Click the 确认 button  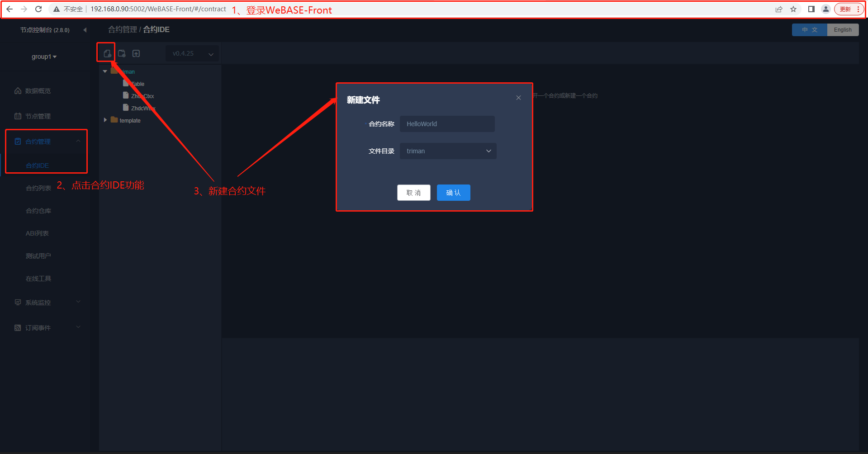[x=453, y=193]
